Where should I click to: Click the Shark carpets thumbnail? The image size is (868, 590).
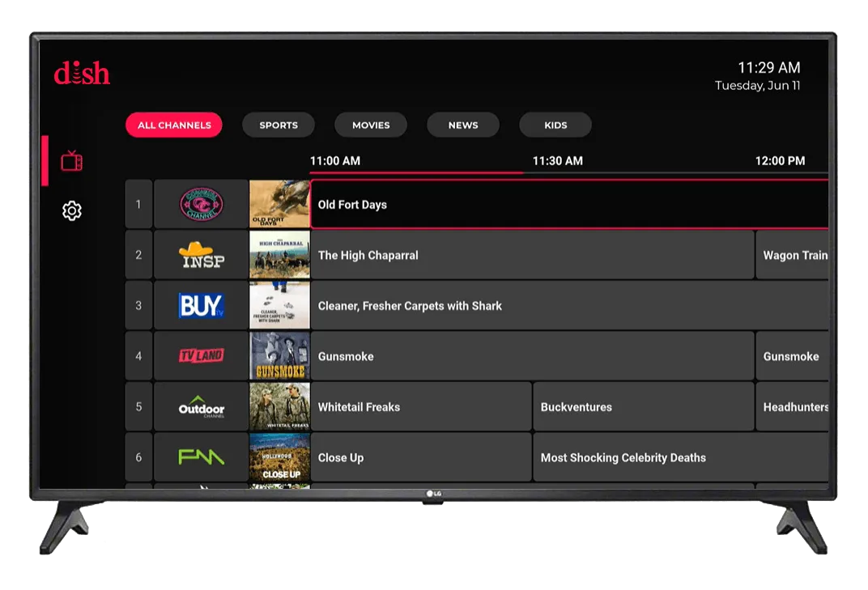279,305
